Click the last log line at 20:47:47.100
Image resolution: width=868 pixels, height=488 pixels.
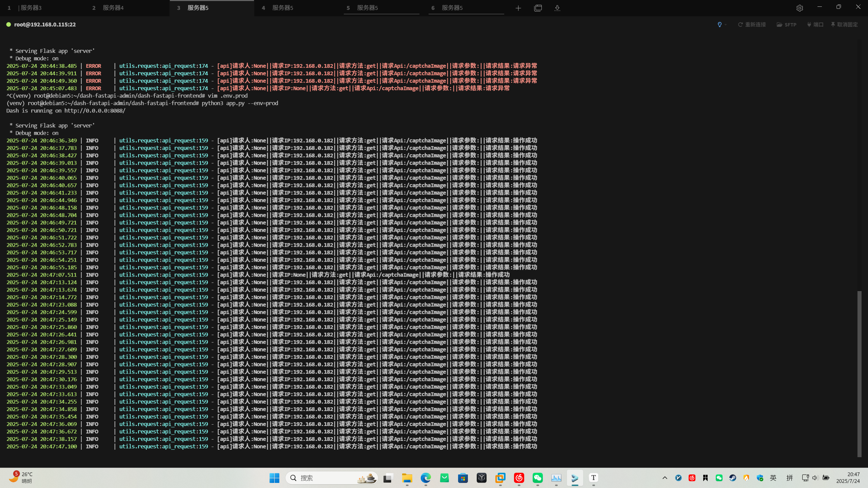(x=272, y=446)
